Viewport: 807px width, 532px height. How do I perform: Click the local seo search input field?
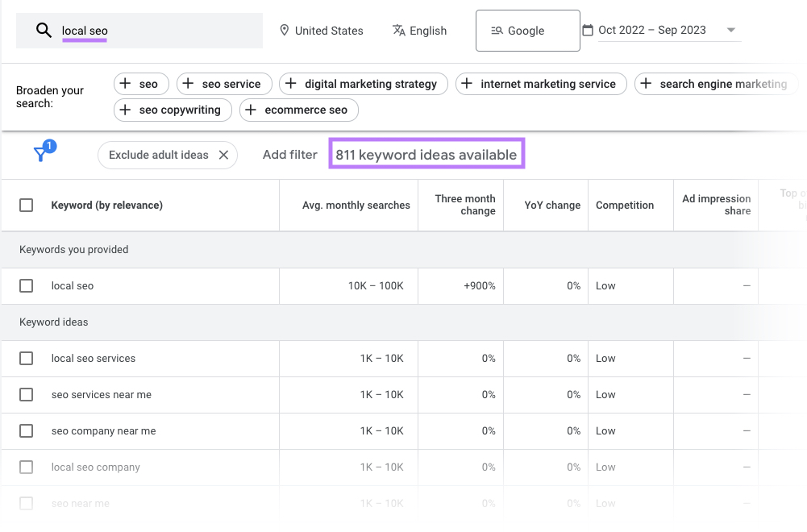[145, 30]
